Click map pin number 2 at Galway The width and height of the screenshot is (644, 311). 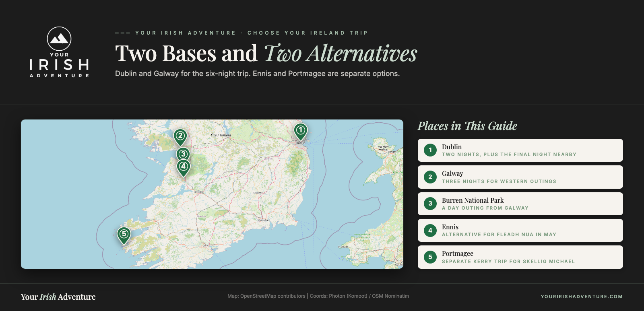click(180, 137)
